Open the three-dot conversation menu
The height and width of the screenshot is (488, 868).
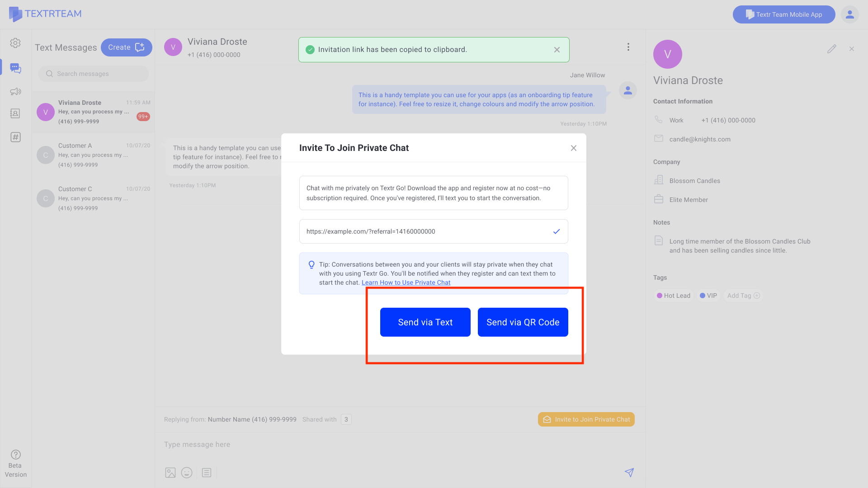tap(628, 47)
